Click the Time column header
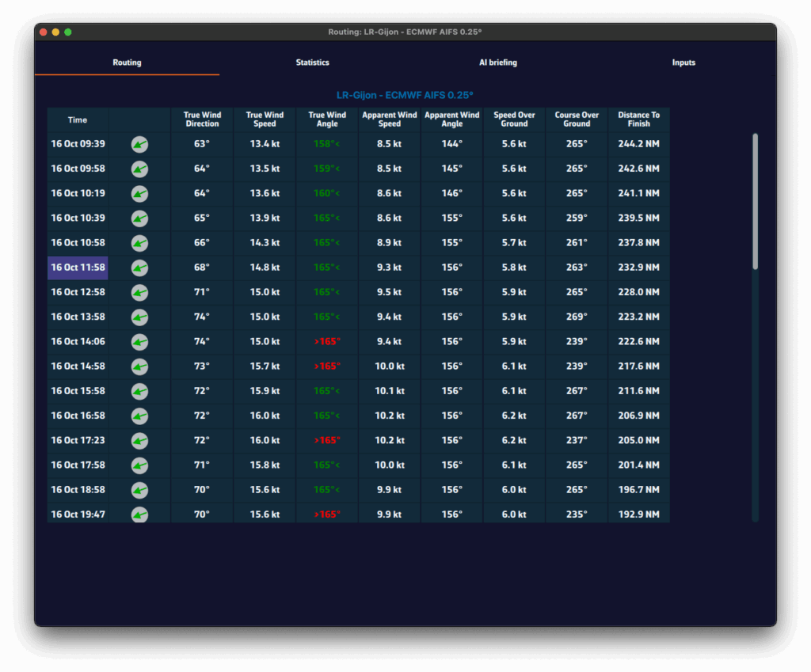Image resolution: width=811 pixels, height=672 pixels. [x=78, y=120]
